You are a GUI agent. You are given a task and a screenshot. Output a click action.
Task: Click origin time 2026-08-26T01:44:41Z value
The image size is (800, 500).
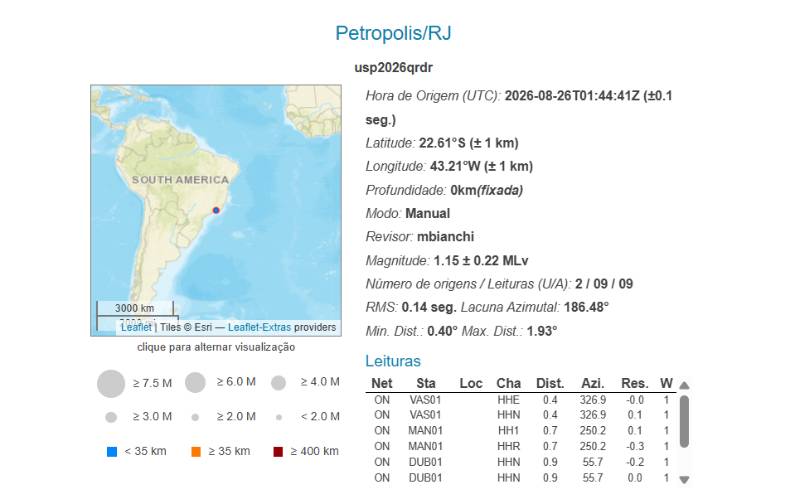pos(572,96)
